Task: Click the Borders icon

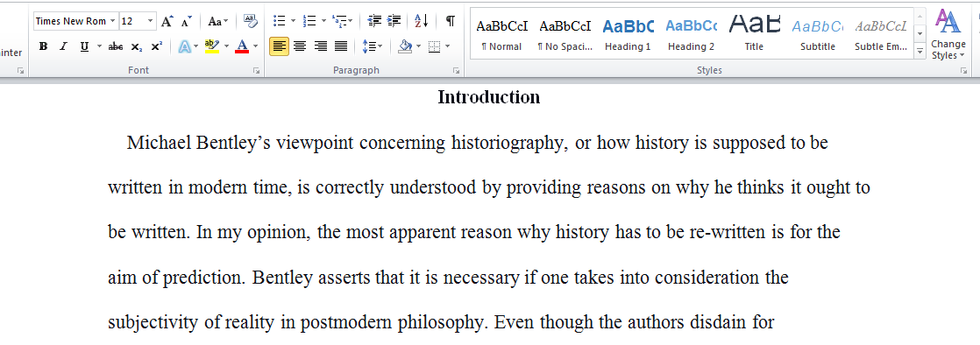Action: point(434,46)
